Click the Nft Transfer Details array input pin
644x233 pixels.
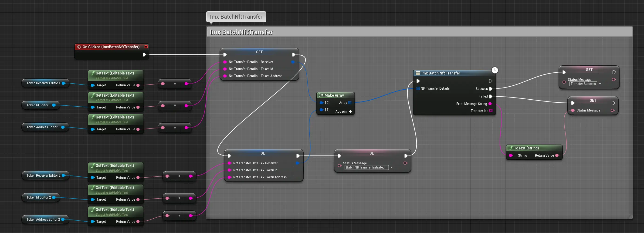pyautogui.click(x=418, y=88)
